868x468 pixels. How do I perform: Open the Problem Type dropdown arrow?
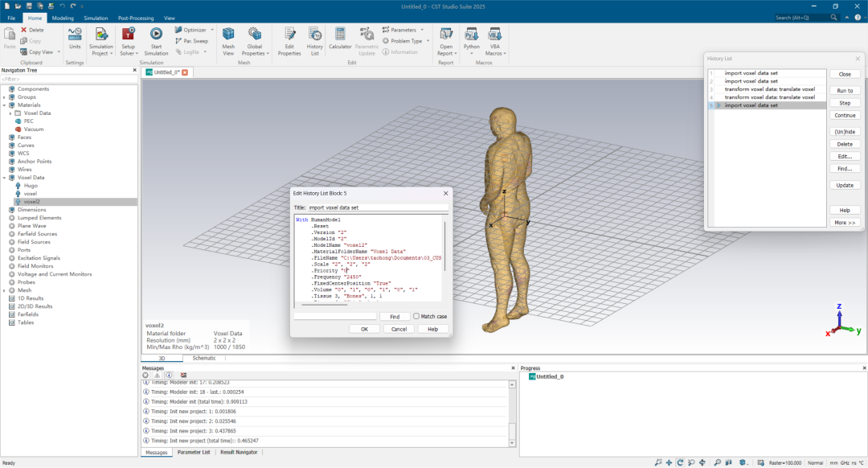point(428,41)
